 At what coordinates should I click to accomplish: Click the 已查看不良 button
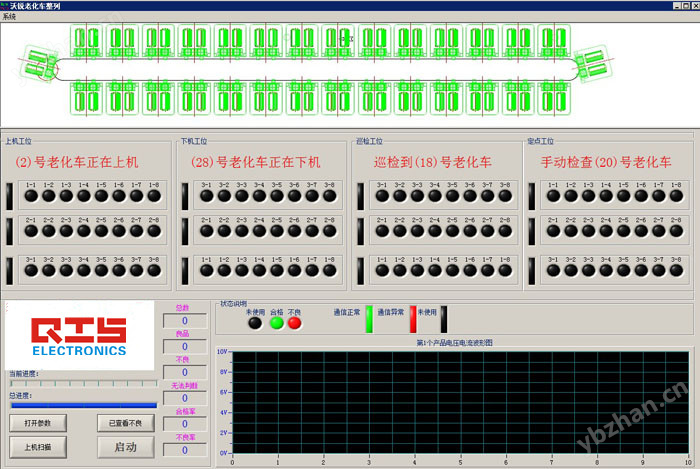point(125,423)
